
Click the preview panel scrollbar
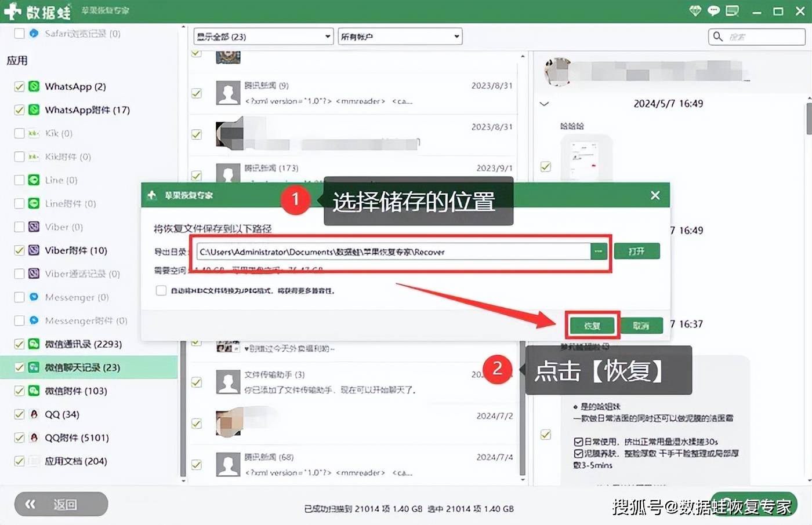point(809,119)
